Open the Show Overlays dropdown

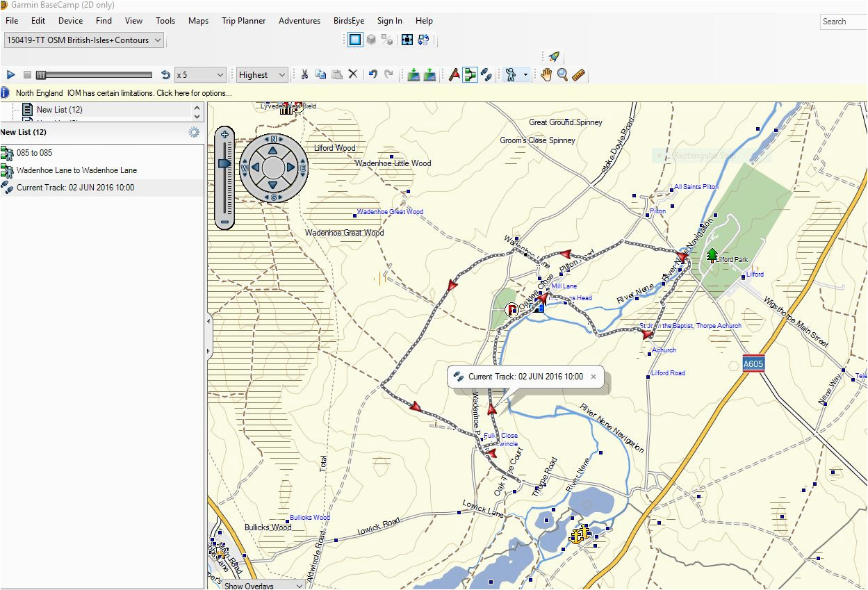click(x=263, y=585)
